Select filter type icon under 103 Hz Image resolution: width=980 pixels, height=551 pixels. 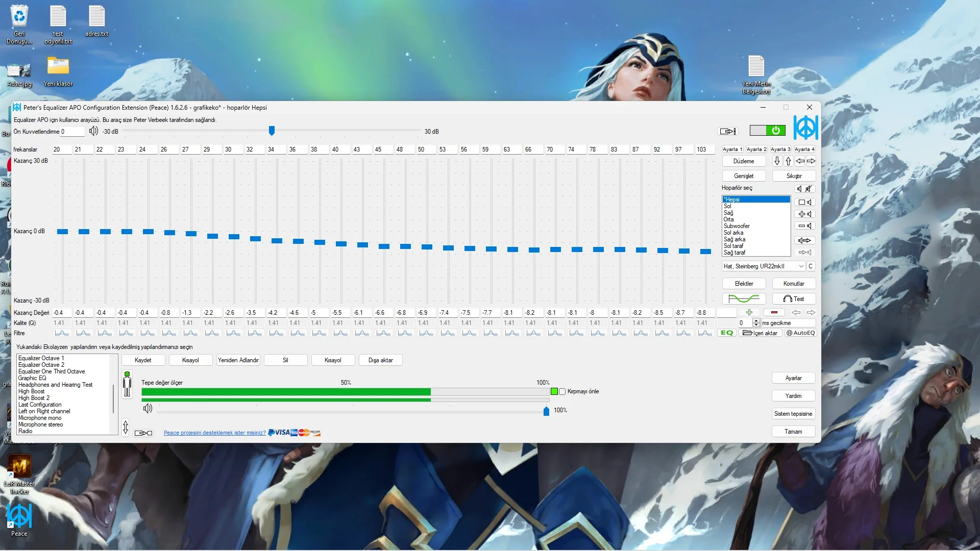coord(705,333)
